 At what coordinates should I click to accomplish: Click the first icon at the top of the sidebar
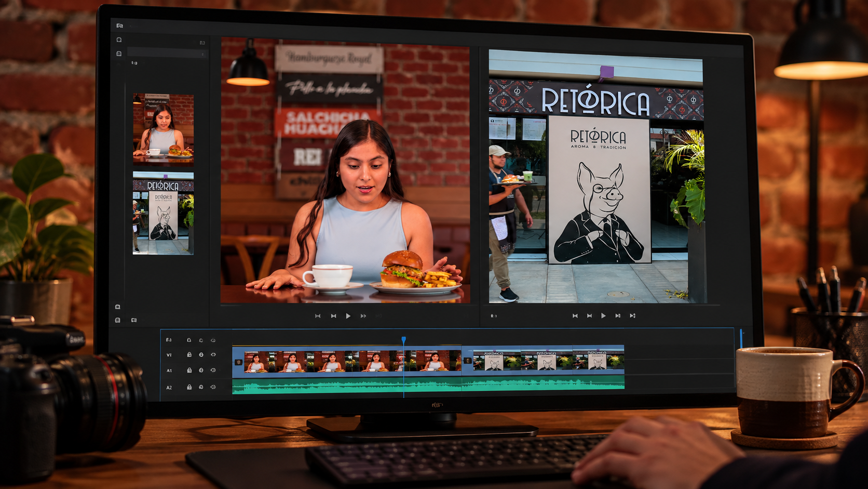tap(119, 40)
